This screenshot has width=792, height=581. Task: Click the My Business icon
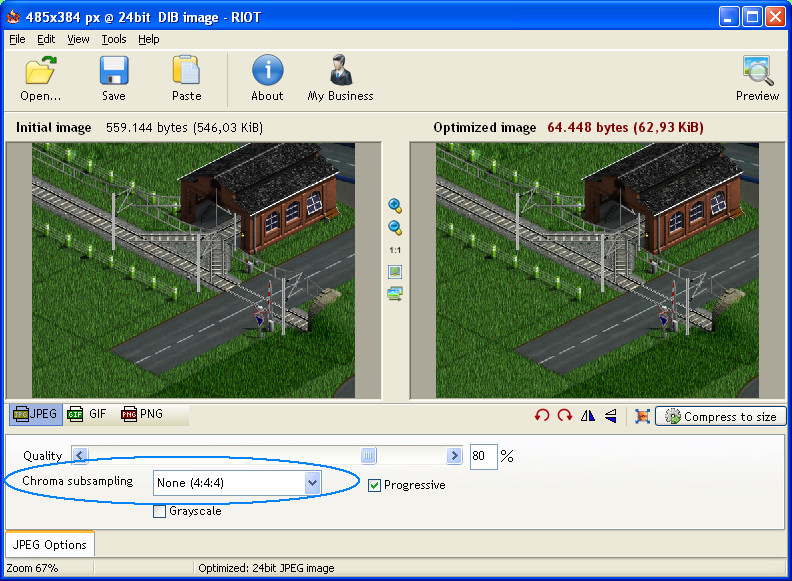(x=341, y=70)
